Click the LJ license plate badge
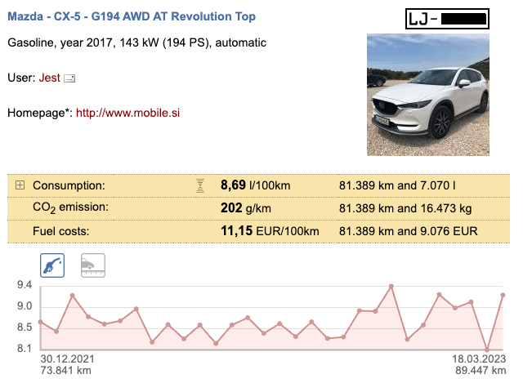This screenshot has height=392, width=532. click(447, 19)
